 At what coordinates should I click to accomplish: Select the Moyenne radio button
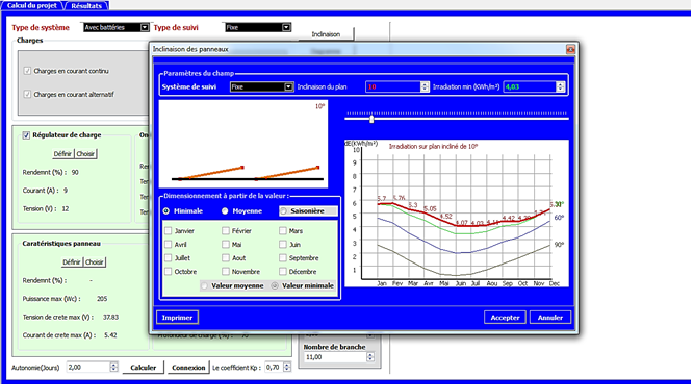(225, 211)
